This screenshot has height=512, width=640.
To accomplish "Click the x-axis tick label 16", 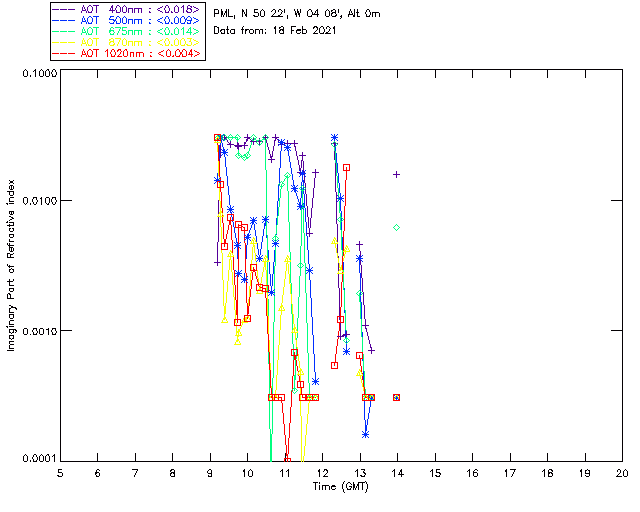I will pos(473,474).
